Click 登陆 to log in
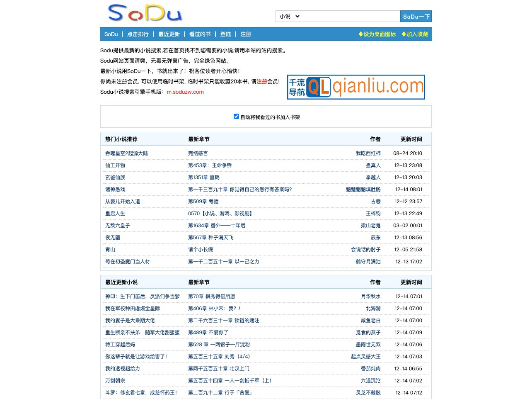The height and width of the screenshot is (399, 532). point(225,34)
